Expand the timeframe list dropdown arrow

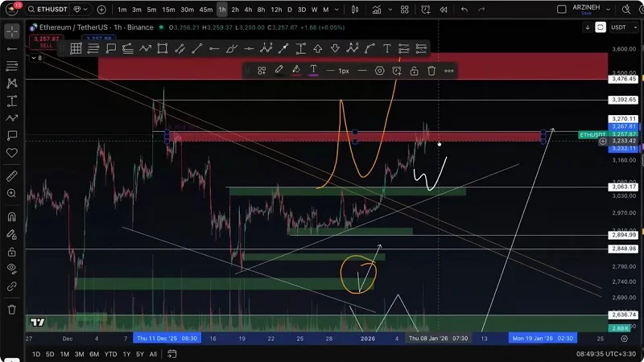pos(336,10)
